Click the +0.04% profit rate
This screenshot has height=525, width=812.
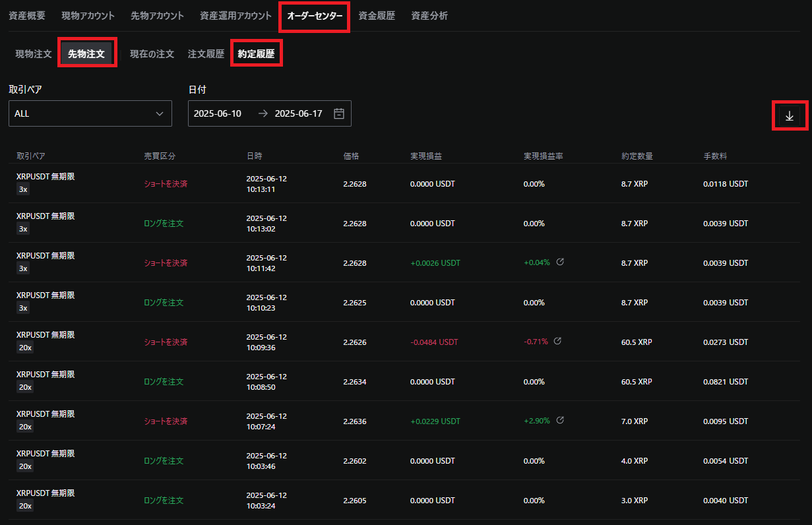click(x=537, y=263)
